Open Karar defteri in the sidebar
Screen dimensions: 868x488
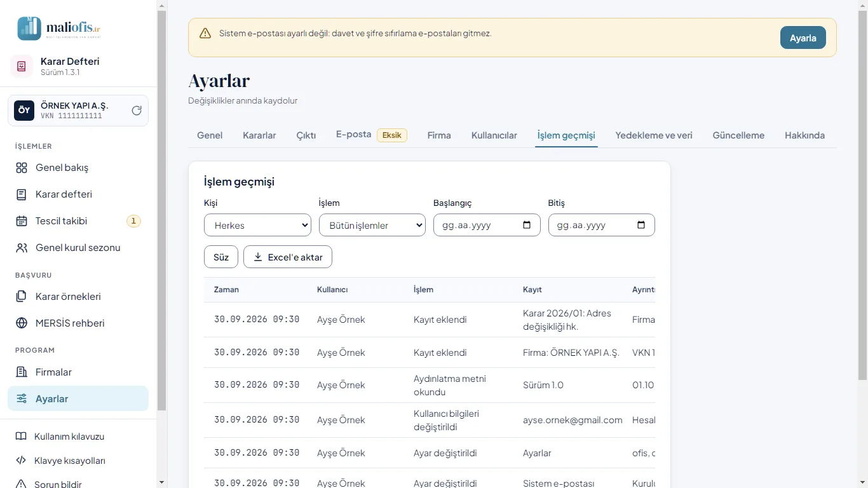click(x=78, y=194)
